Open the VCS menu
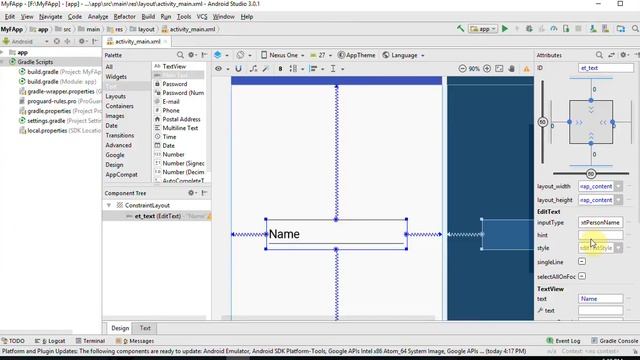 [x=202, y=17]
